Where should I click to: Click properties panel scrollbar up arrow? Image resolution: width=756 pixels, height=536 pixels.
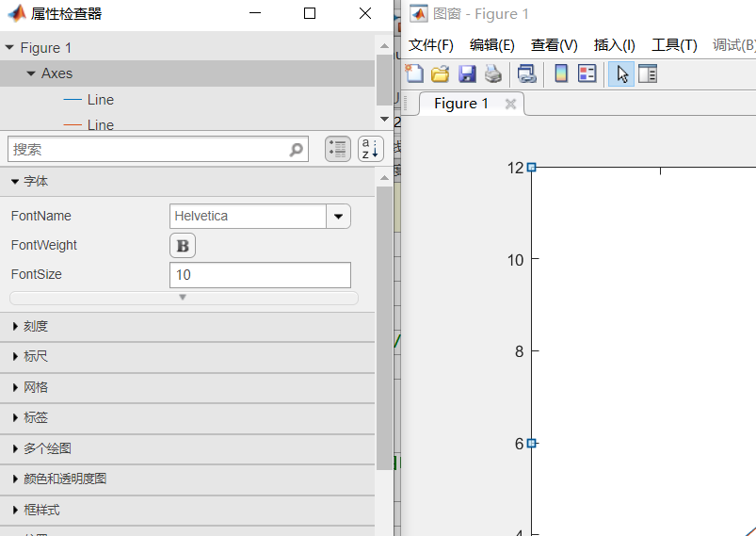click(x=384, y=178)
